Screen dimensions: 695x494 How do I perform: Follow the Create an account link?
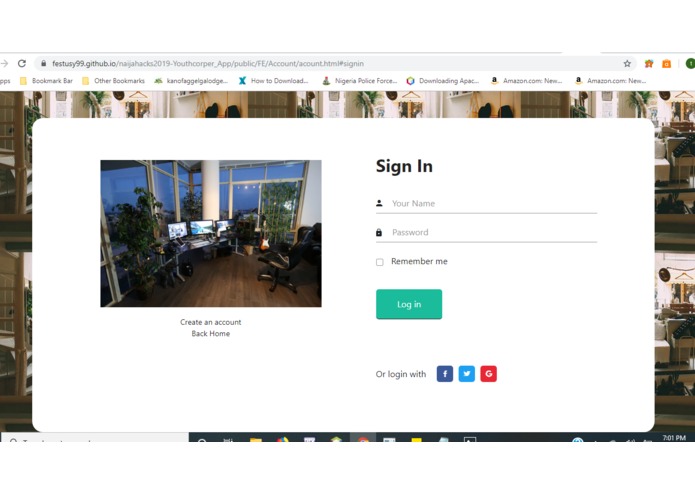[x=211, y=322]
